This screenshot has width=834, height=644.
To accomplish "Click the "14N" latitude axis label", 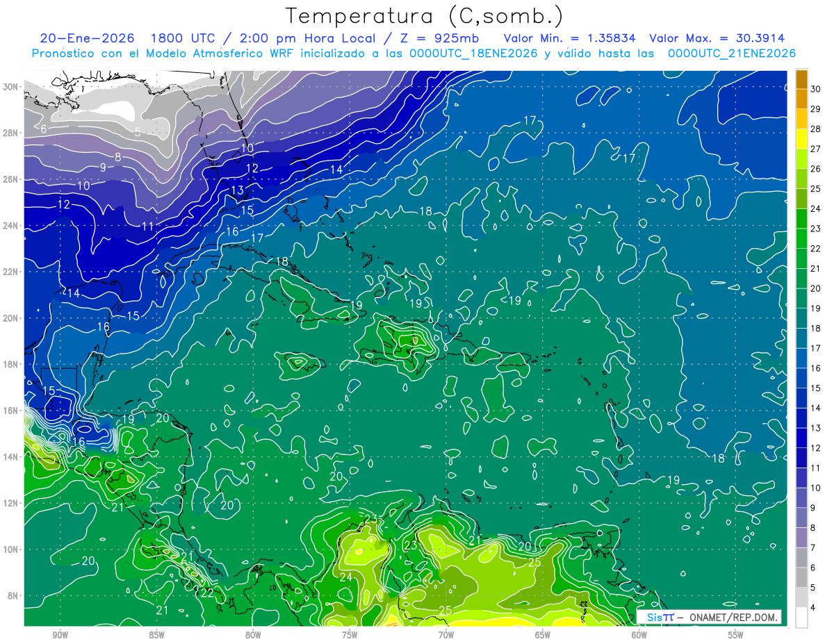I will (x=10, y=457).
